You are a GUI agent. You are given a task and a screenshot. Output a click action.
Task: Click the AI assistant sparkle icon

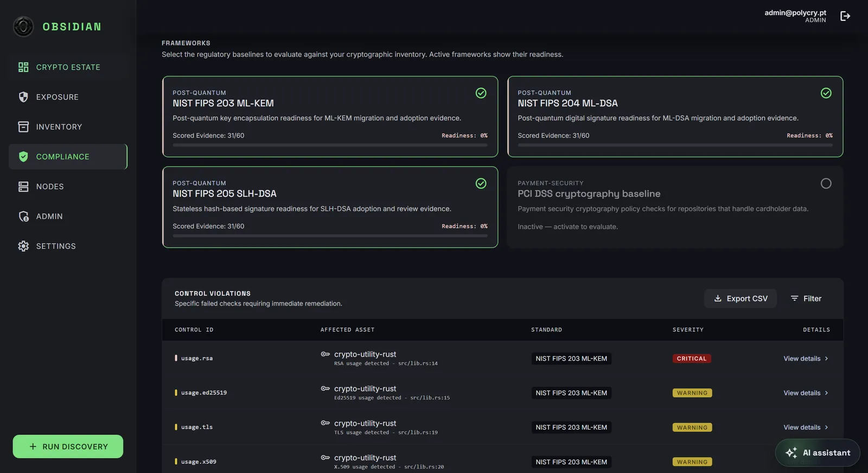pyautogui.click(x=791, y=452)
